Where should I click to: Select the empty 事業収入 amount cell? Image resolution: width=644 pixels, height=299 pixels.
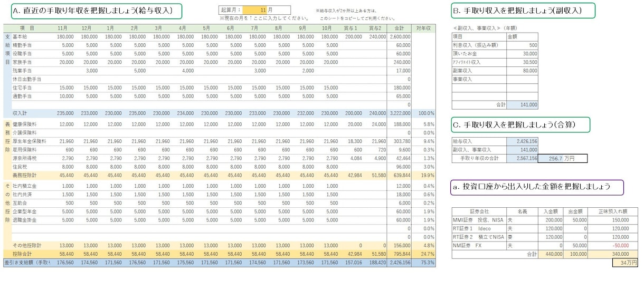[x=522, y=79]
